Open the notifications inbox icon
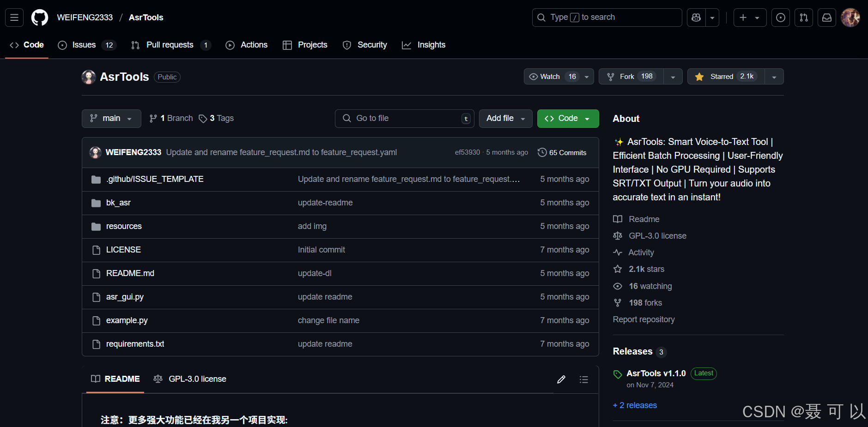The height and width of the screenshot is (427, 868). click(827, 18)
